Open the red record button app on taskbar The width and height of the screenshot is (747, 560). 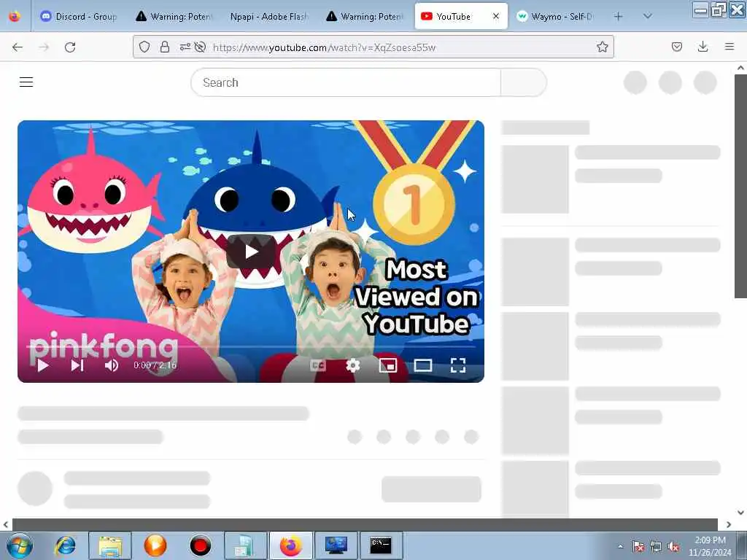(x=200, y=545)
